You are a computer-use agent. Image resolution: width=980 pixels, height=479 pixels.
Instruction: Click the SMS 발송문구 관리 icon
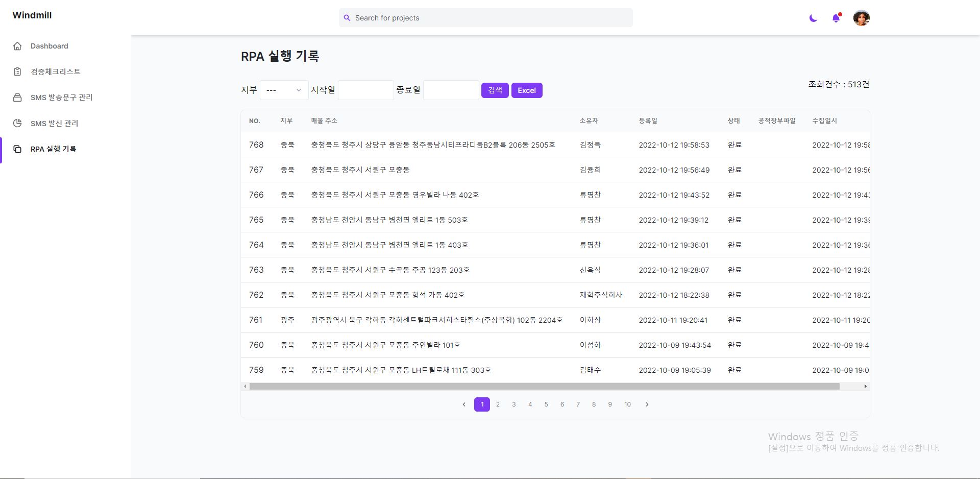coord(17,98)
